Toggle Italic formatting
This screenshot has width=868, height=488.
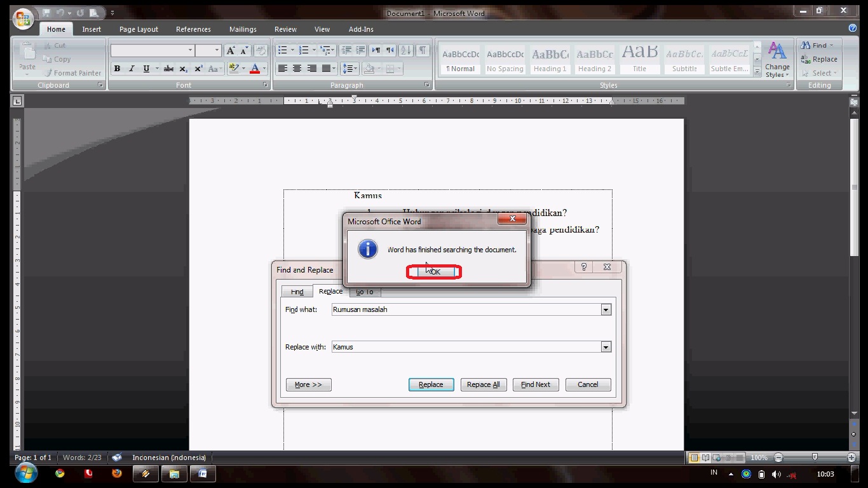(x=132, y=69)
